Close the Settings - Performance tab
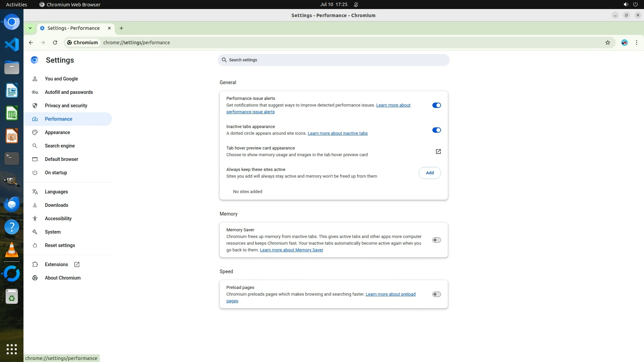 click(109, 28)
